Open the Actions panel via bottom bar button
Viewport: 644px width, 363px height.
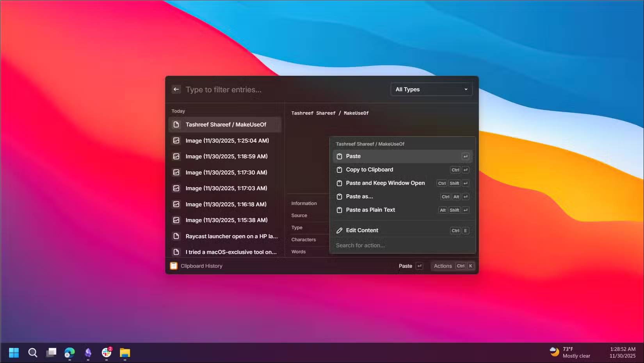pos(443,266)
